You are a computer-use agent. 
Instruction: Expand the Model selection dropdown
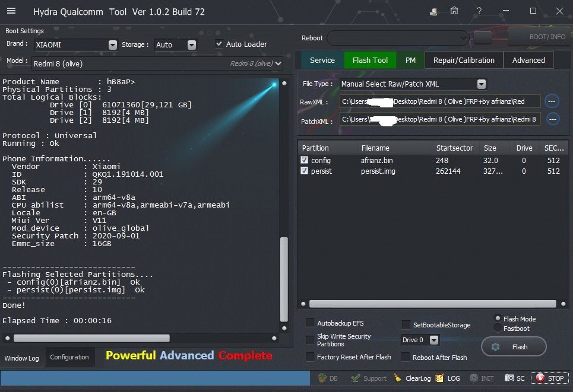click(x=278, y=63)
